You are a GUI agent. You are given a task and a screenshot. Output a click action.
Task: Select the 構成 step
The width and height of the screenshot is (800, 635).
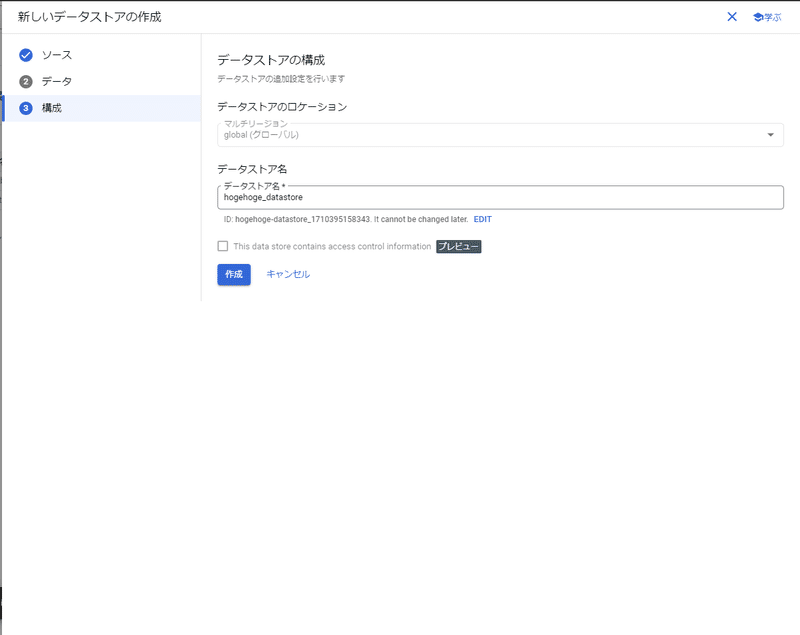point(101,108)
